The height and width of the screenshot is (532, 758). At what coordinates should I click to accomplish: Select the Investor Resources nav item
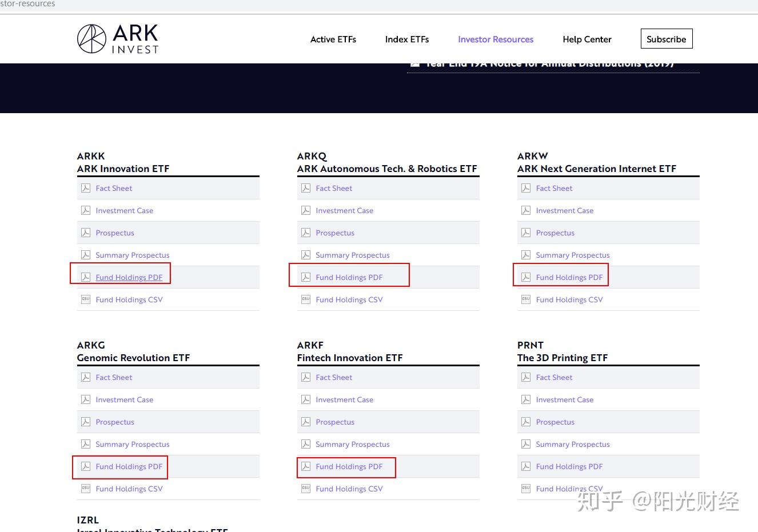[495, 39]
